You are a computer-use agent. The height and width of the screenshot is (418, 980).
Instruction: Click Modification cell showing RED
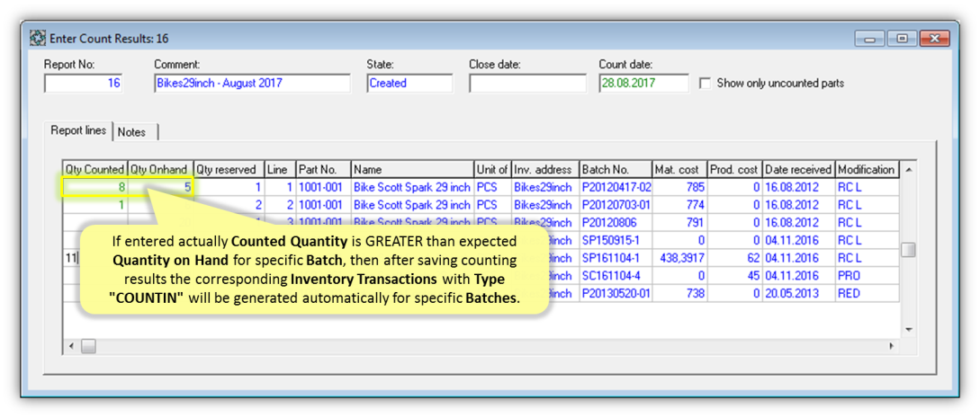867,293
